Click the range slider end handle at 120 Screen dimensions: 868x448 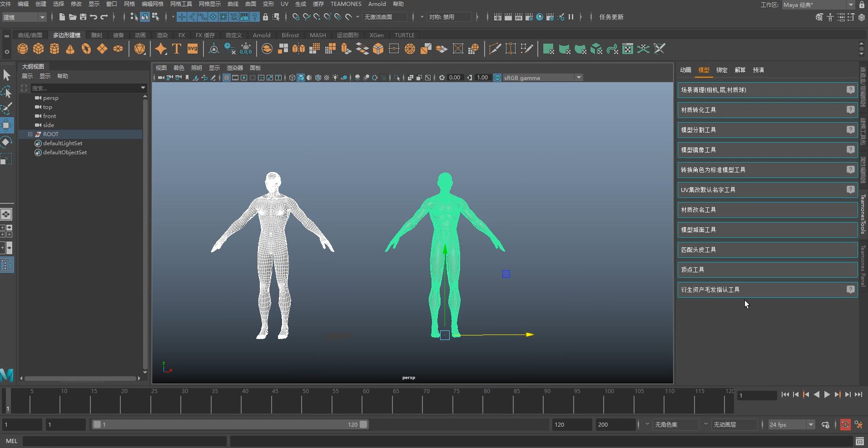coord(363,425)
